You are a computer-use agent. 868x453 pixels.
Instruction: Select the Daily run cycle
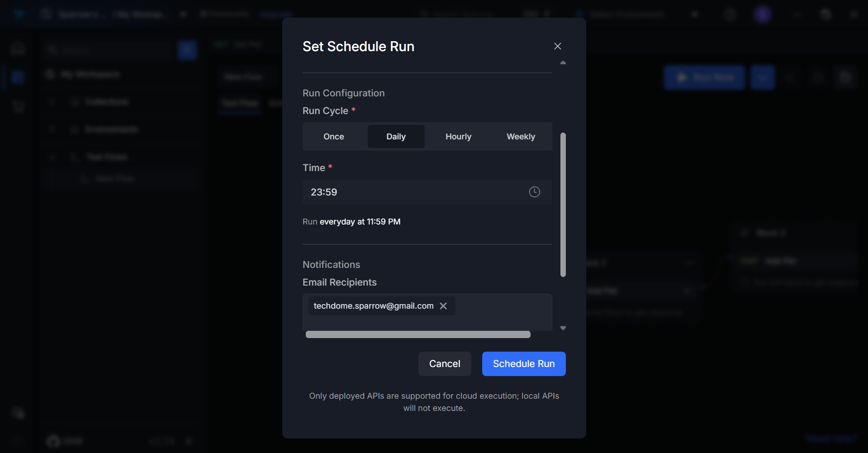[396, 137]
